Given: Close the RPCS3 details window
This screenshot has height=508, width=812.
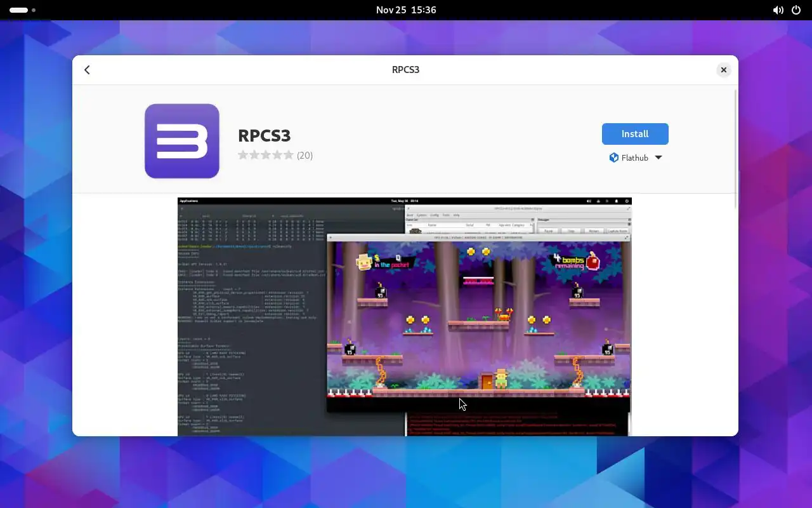Looking at the screenshot, I should (723, 70).
